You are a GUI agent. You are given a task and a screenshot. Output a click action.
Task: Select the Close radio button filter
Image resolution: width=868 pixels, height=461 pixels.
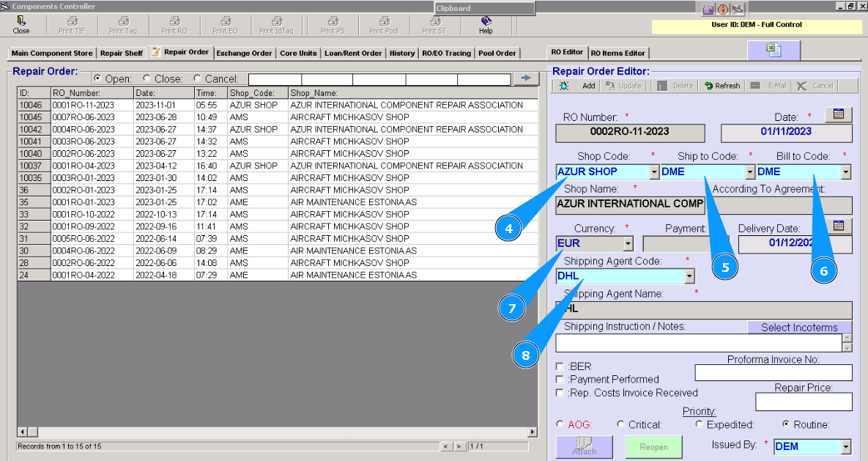click(146, 78)
